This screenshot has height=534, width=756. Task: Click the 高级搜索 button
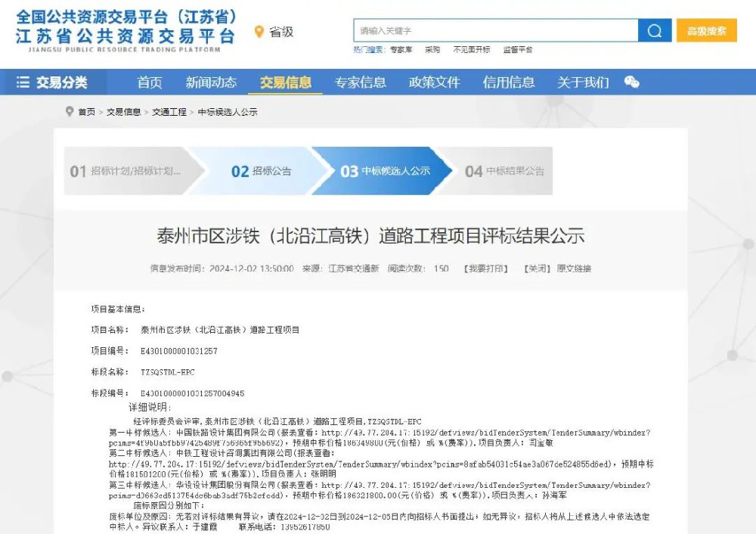click(x=706, y=30)
